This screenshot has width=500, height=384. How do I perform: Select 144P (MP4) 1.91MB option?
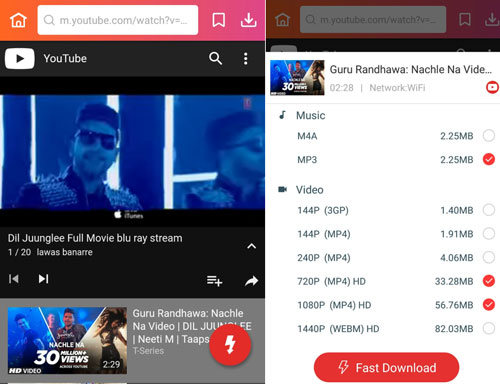coord(489,234)
